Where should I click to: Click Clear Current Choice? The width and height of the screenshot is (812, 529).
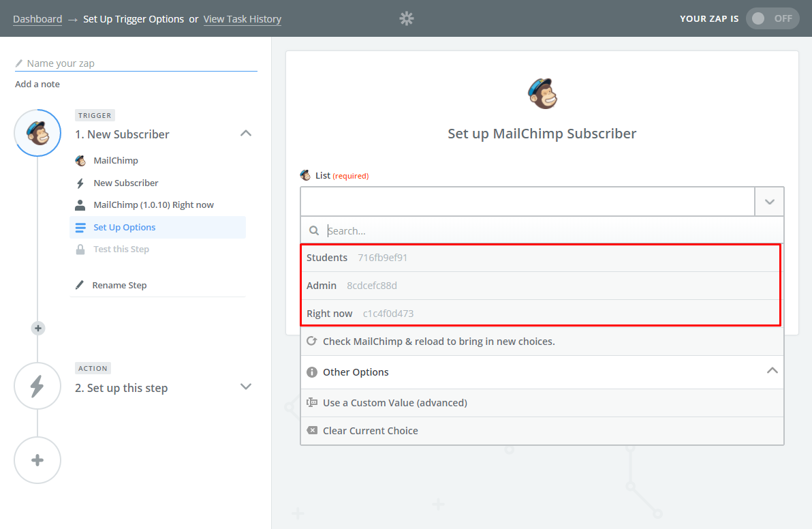point(542,431)
